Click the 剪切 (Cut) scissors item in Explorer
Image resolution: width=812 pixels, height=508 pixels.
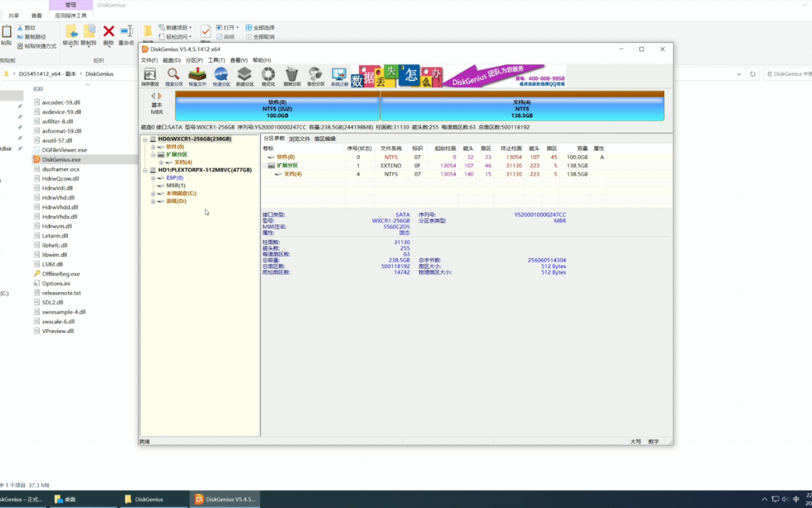(26, 28)
